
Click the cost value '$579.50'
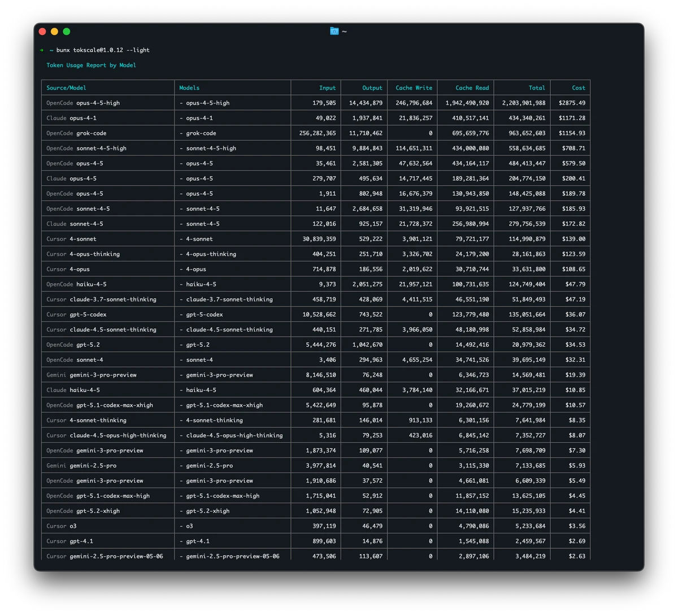(x=573, y=164)
